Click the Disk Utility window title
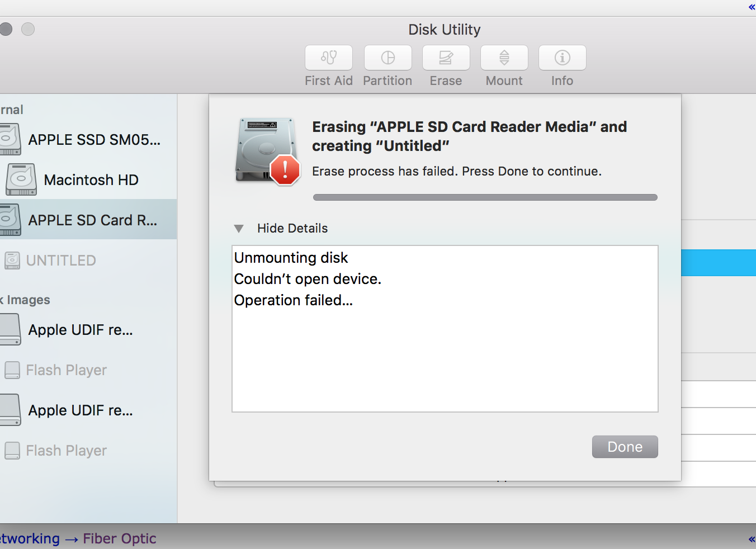756x549 pixels. pos(445,30)
